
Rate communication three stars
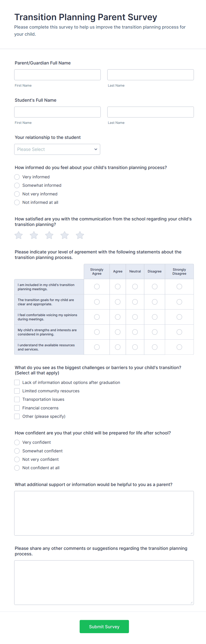point(49,235)
